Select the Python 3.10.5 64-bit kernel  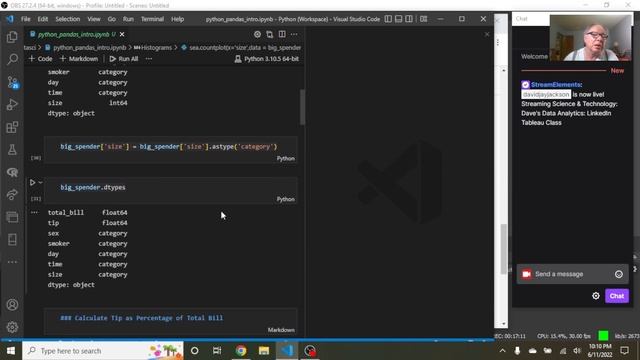[267, 59]
